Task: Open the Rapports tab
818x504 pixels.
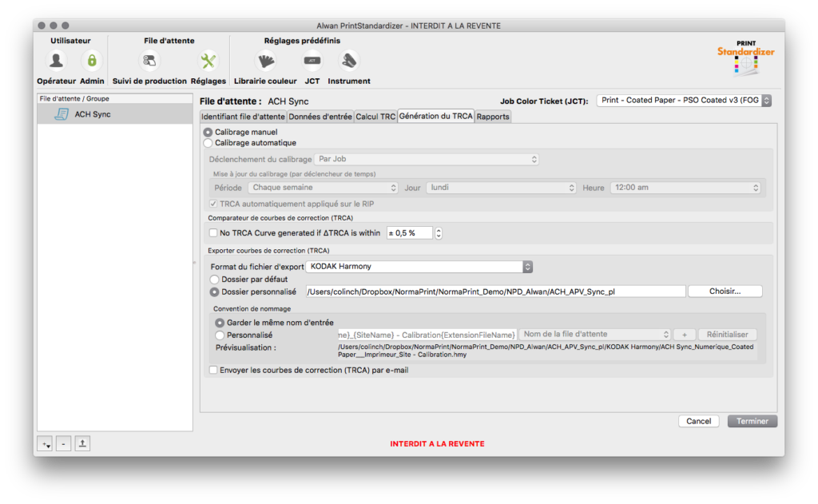Action: click(493, 117)
